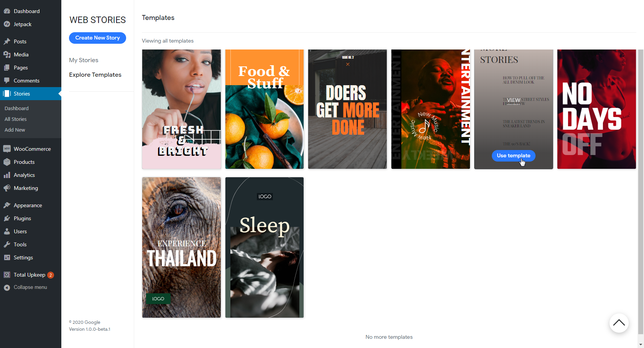The width and height of the screenshot is (644, 348).
Task: Select the Explore Templates tab
Action: [x=95, y=75]
